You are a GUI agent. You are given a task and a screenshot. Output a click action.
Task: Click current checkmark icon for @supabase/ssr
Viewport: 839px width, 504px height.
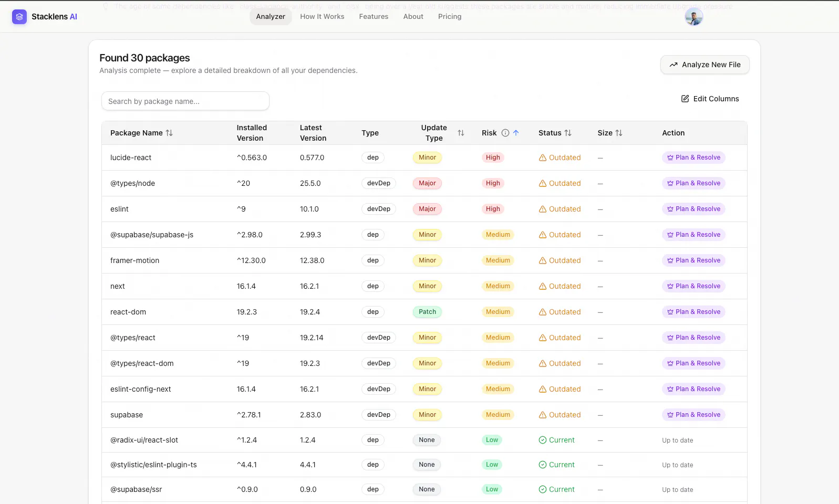pyautogui.click(x=543, y=489)
